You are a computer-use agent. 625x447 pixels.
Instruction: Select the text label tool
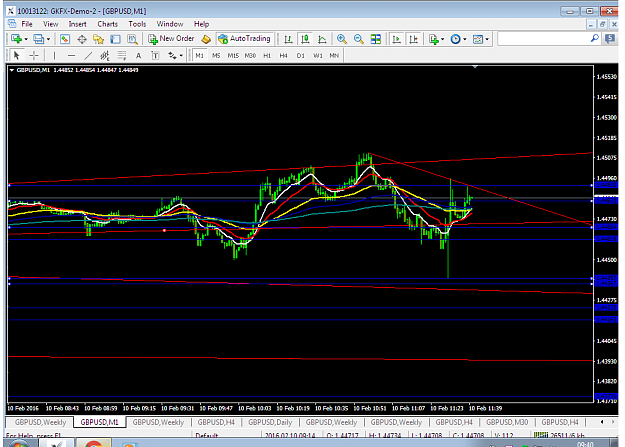pyautogui.click(x=155, y=56)
